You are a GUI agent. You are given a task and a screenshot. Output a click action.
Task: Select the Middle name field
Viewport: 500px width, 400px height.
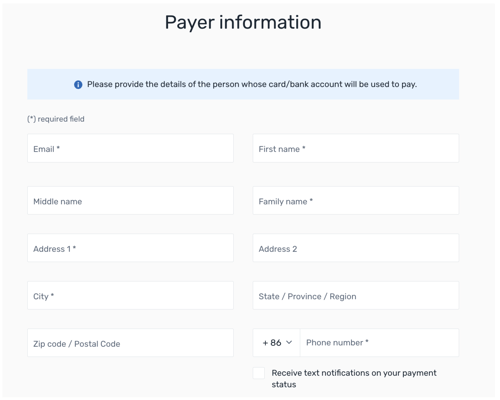pos(130,201)
